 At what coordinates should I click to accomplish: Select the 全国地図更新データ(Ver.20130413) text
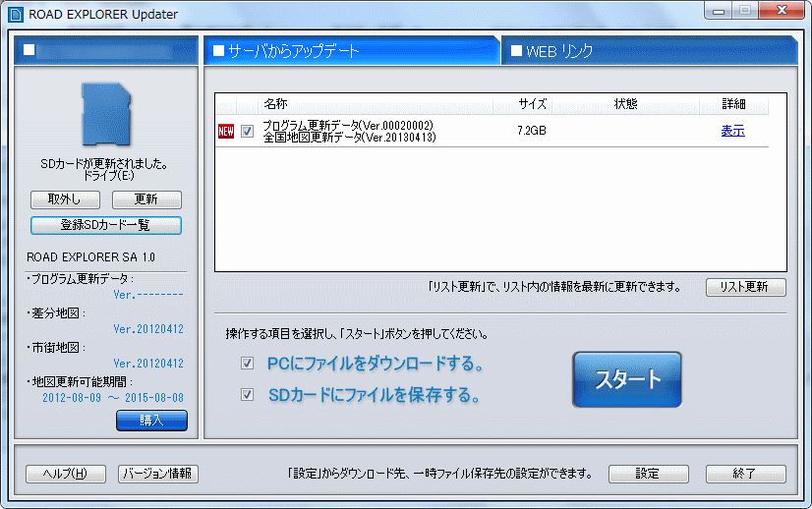(350, 138)
